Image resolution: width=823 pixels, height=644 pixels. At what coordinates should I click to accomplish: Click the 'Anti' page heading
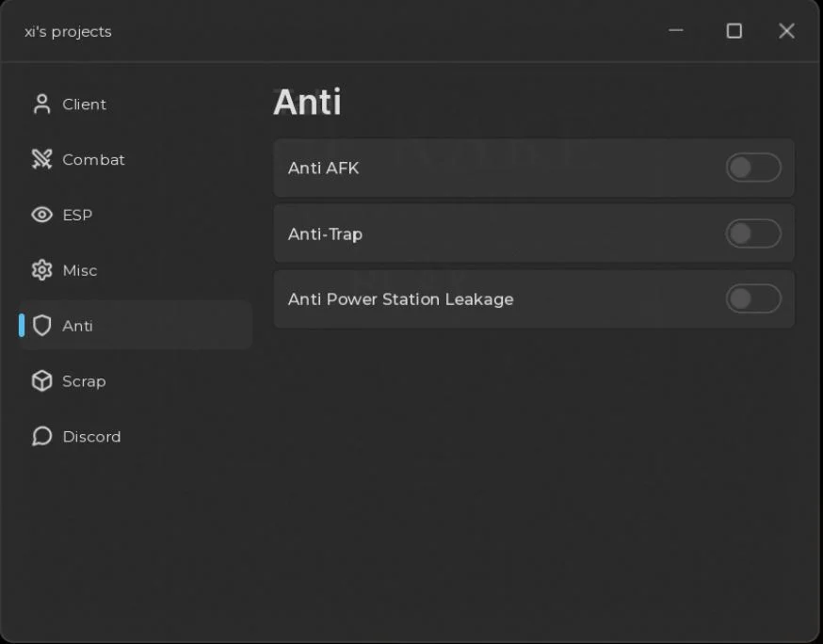tap(308, 102)
